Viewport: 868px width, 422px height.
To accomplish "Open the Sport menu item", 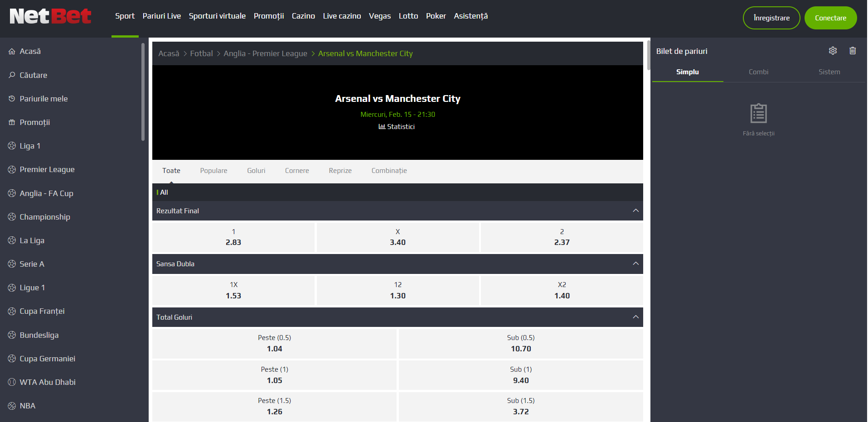I will click(x=125, y=16).
